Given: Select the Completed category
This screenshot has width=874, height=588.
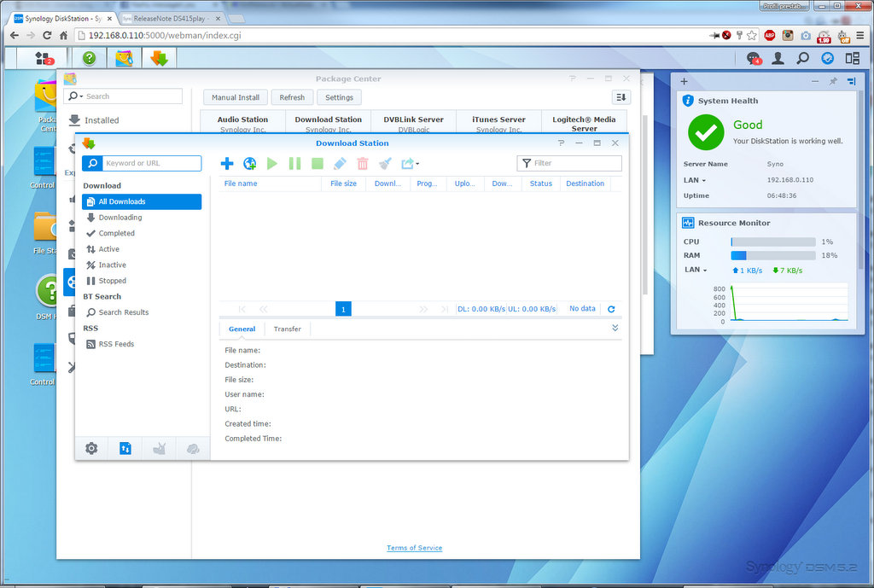Looking at the screenshot, I should point(142,233).
